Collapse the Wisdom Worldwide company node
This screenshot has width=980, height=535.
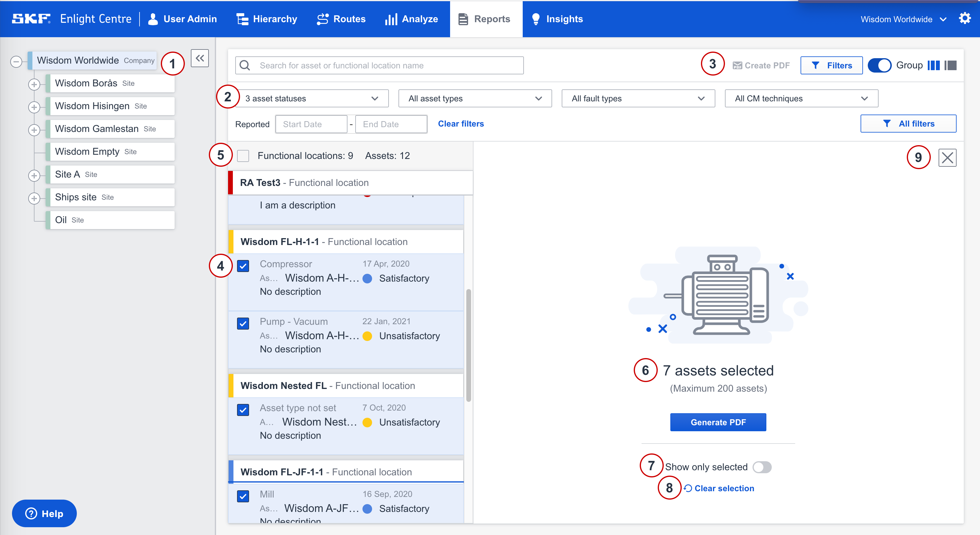16,61
